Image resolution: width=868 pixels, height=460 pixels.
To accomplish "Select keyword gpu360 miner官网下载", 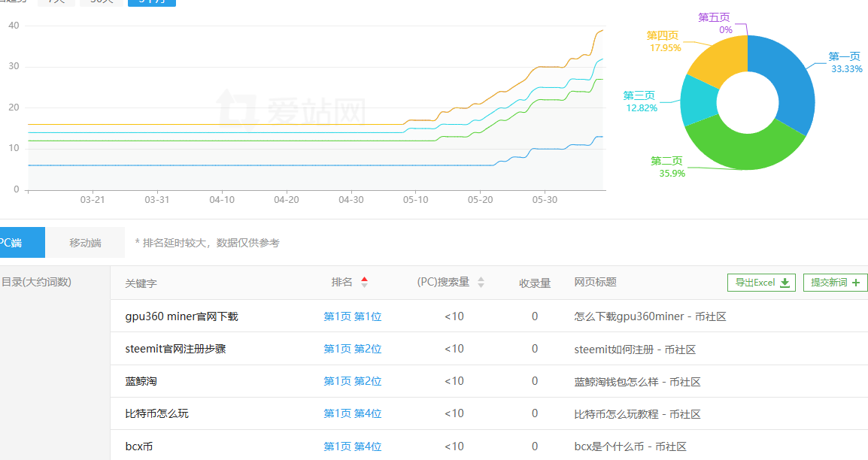I will click(x=181, y=316).
